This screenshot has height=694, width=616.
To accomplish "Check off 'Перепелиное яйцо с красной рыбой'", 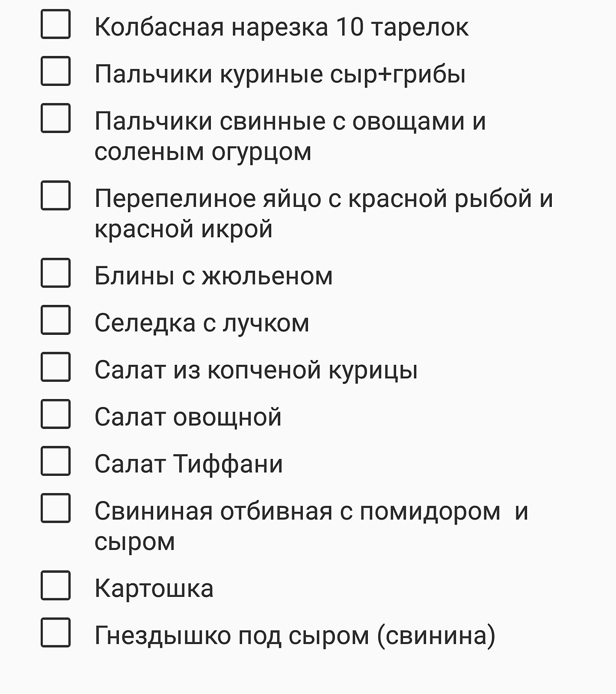I will coord(56,196).
